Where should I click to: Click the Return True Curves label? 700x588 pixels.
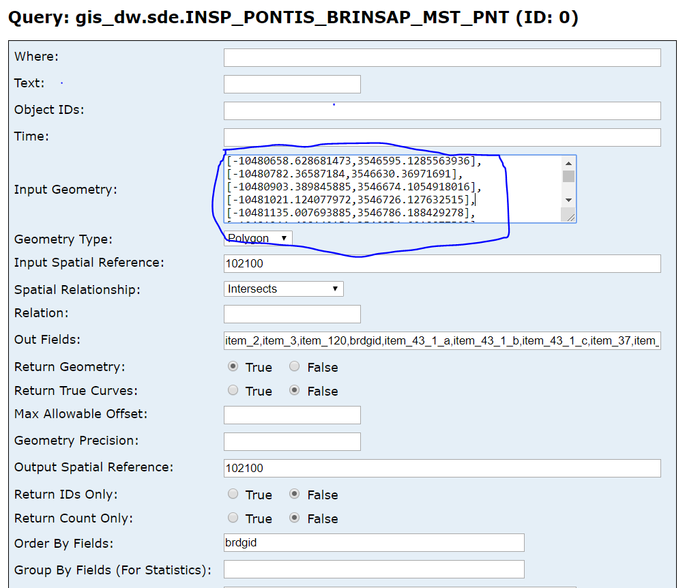[x=76, y=391]
